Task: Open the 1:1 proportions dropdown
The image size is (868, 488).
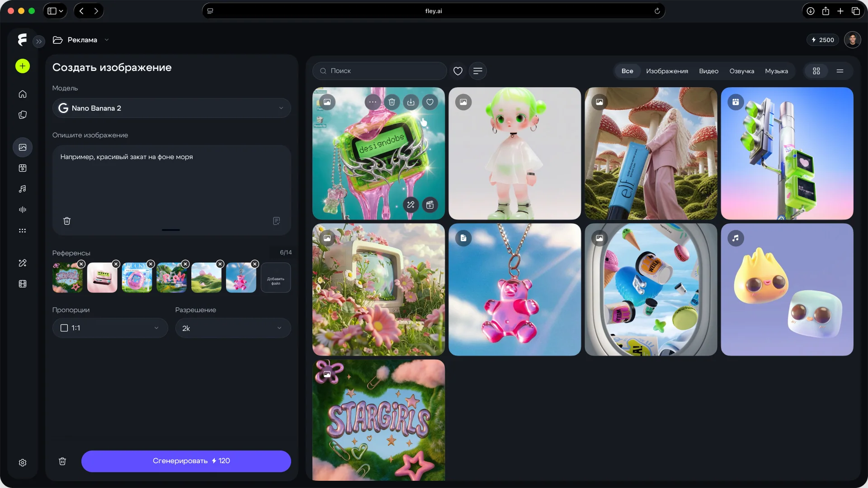Action: point(110,328)
